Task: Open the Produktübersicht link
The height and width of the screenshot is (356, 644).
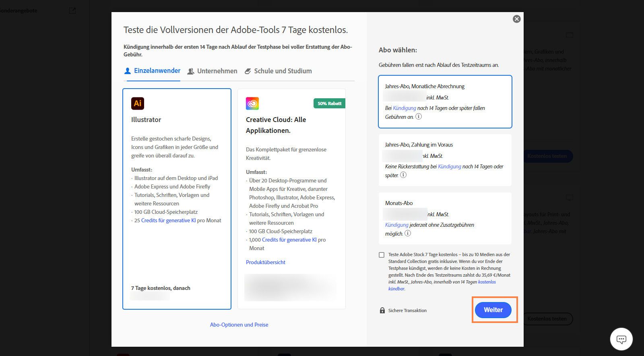Action: (266, 262)
